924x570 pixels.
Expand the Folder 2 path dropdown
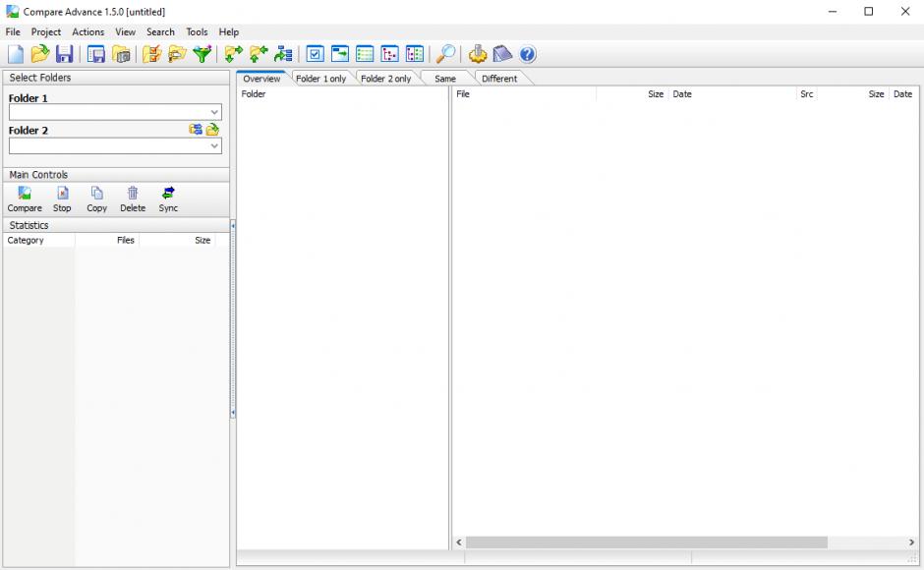point(214,145)
